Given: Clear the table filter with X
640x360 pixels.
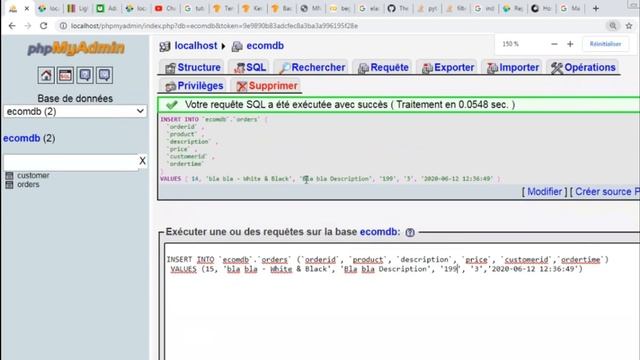Looking at the screenshot, I should (x=142, y=161).
